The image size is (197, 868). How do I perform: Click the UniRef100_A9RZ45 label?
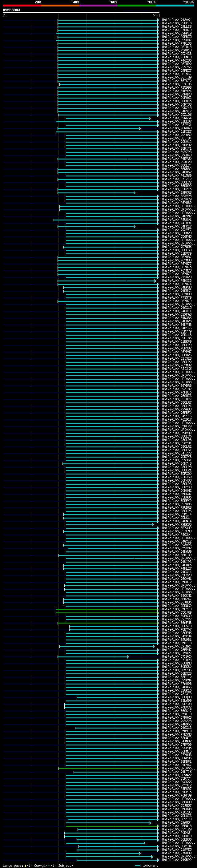point(177,108)
